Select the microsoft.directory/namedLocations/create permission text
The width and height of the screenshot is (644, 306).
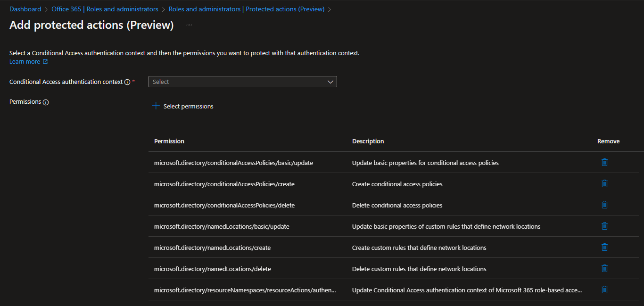[x=212, y=248]
